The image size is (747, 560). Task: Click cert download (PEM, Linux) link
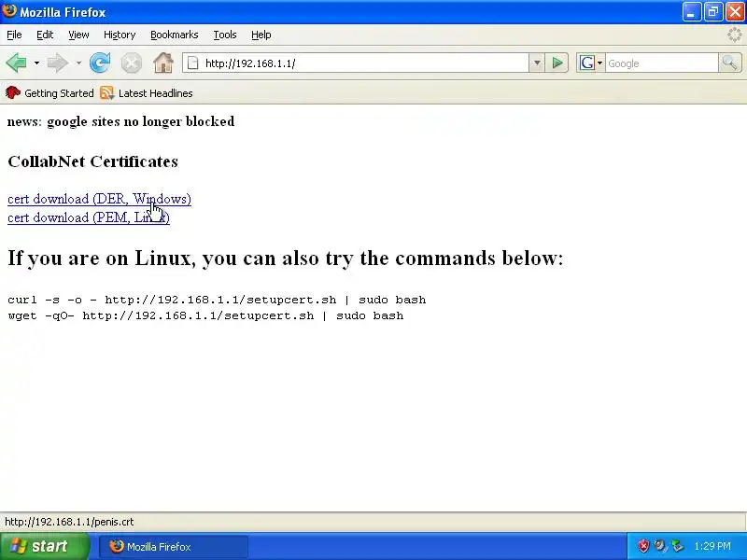point(89,217)
